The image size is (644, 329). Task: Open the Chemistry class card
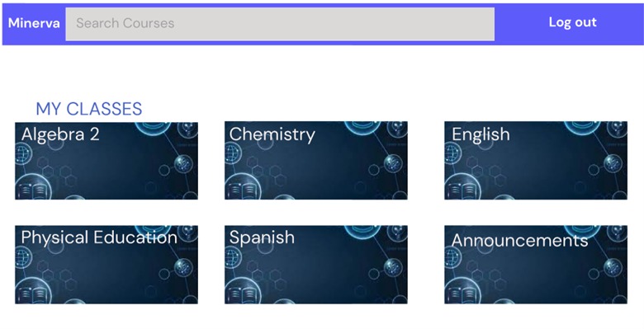[x=316, y=161]
